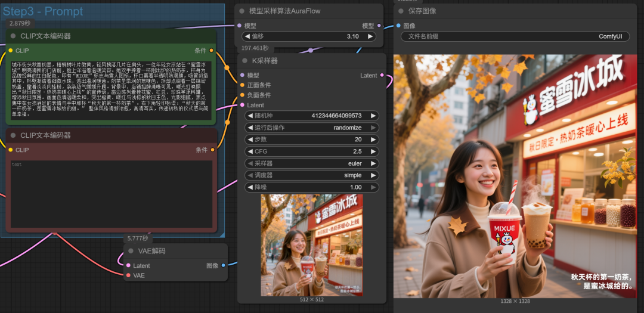The width and height of the screenshot is (644, 313).
Task: Click the 降噪 value 1.00
Action: pos(355,187)
